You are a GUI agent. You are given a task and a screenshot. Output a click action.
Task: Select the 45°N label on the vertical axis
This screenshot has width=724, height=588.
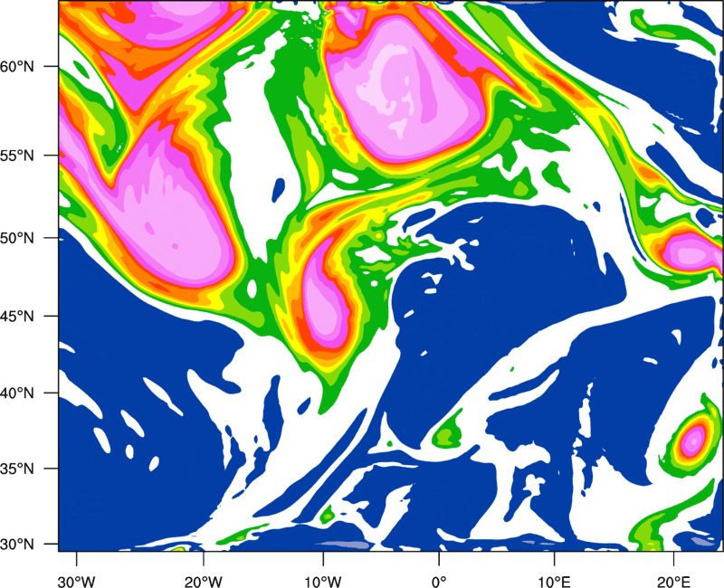click(17, 316)
